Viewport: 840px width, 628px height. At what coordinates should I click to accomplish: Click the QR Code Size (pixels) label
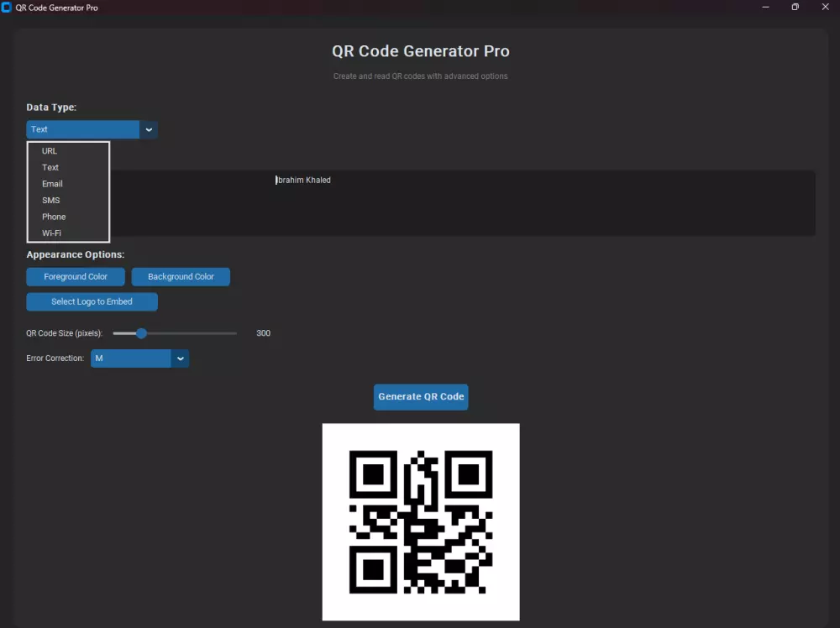pos(65,333)
